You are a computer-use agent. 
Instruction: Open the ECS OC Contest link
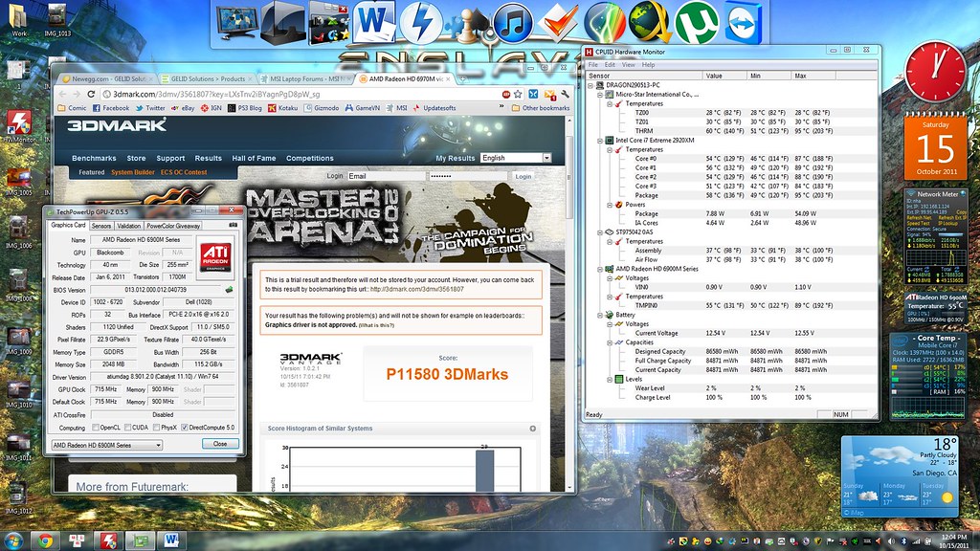tap(184, 172)
